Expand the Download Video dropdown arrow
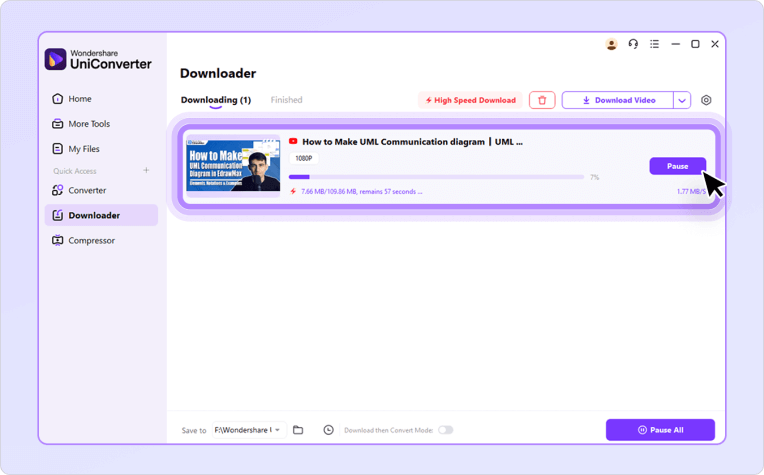 coord(682,100)
